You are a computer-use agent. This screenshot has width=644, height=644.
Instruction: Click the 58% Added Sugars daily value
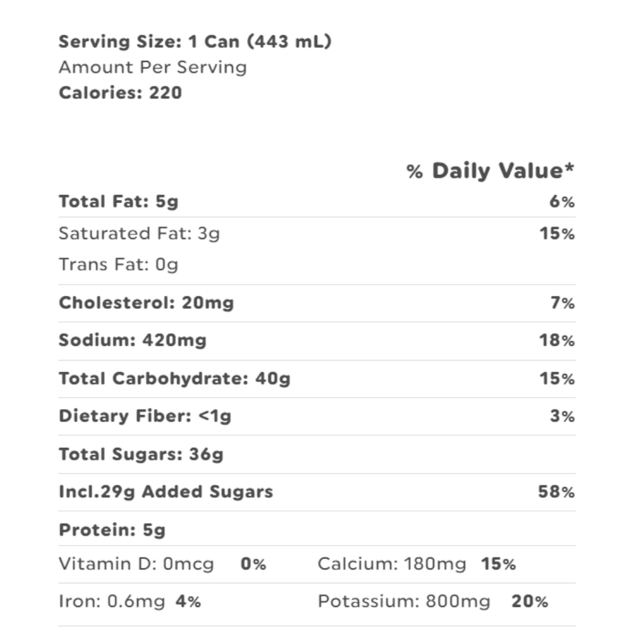(557, 493)
